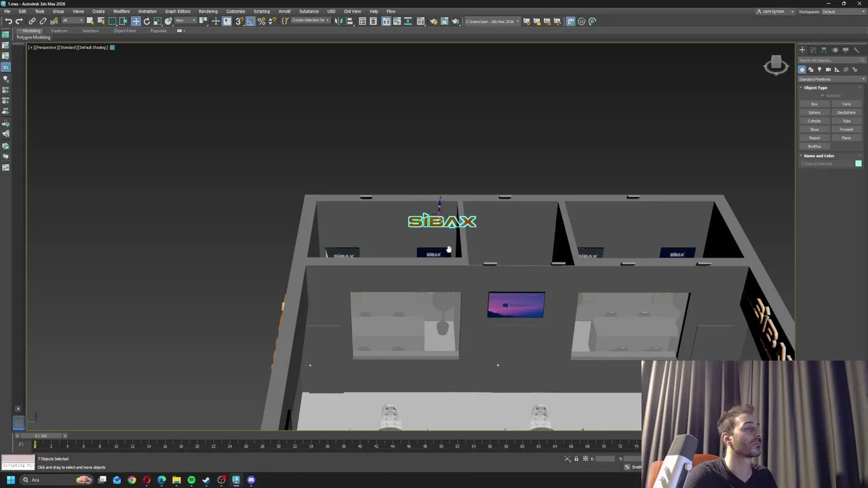Click the Pyramid primitive button
Viewport: 868px width, 488px height.
pyautogui.click(x=846, y=129)
